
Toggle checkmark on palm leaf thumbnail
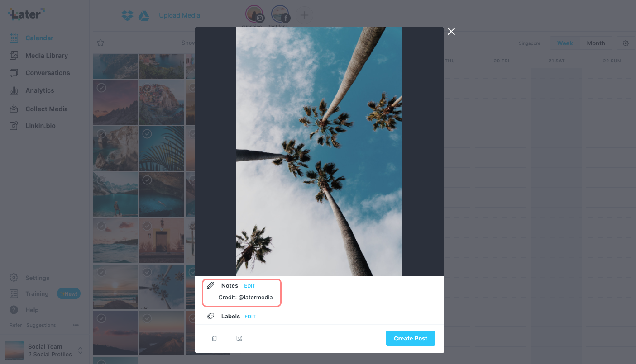point(147,133)
